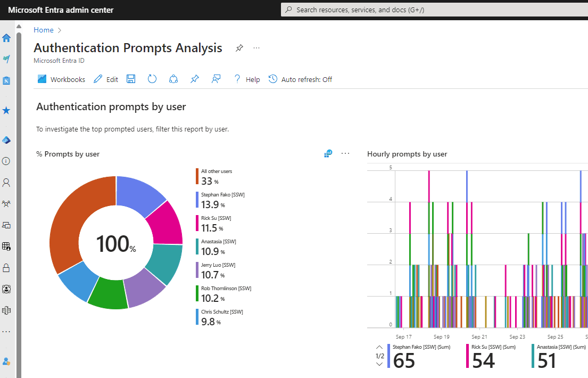Open the Protection lock icon in the sidebar
This screenshot has height=378, width=588.
pos(6,267)
